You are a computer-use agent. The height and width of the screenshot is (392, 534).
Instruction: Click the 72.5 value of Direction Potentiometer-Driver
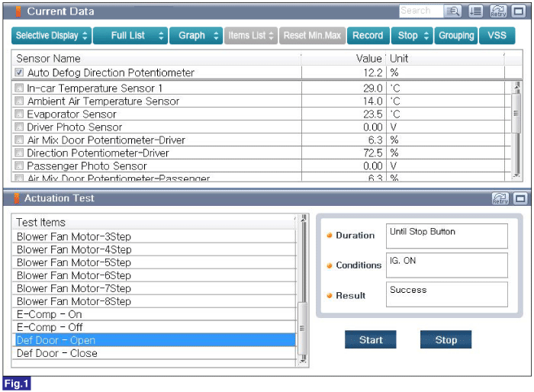point(373,153)
